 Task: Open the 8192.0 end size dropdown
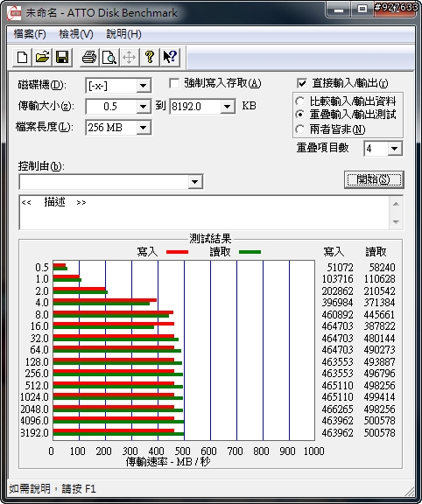click(x=228, y=107)
